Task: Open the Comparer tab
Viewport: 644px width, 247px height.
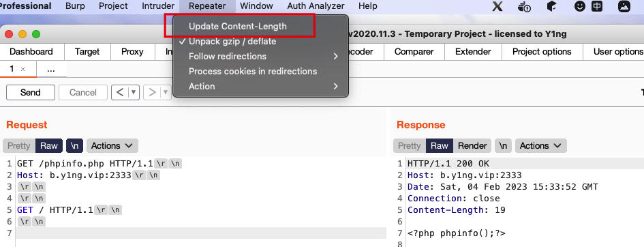Action: pos(414,52)
